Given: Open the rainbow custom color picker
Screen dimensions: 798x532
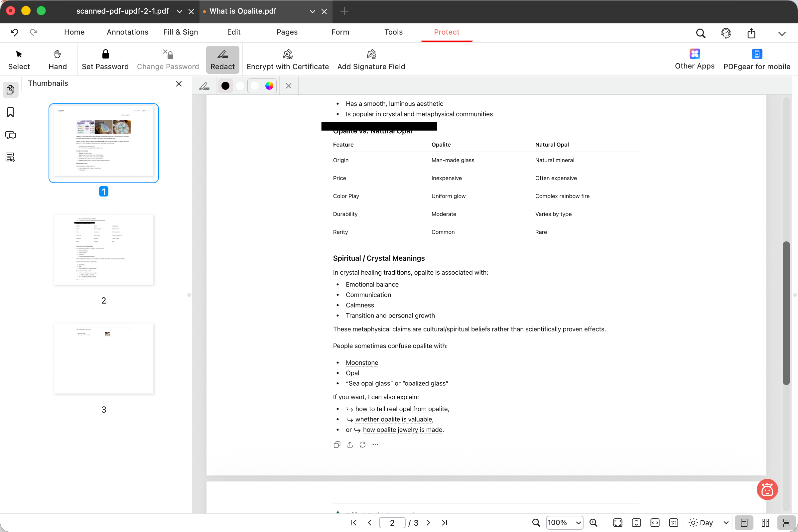Looking at the screenshot, I should (269, 86).
